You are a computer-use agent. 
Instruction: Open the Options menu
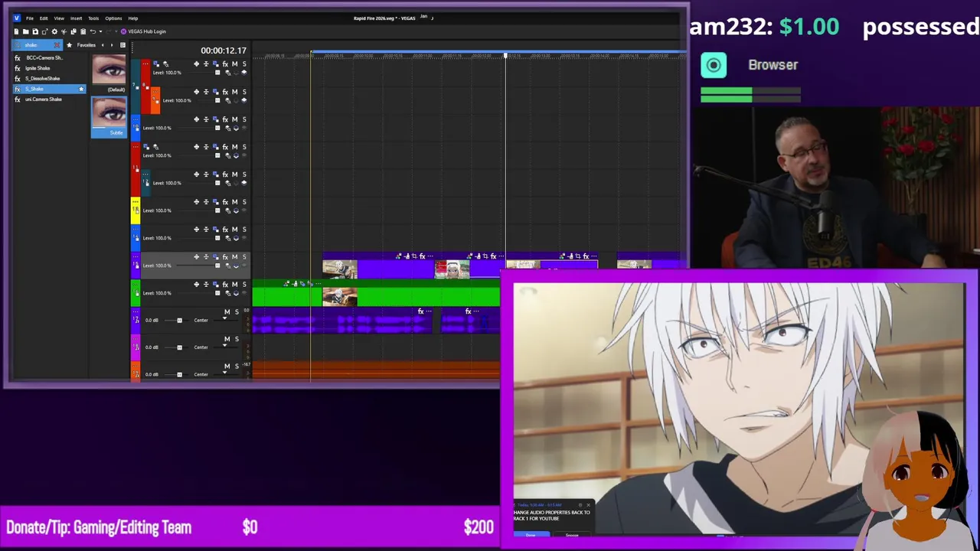(x=113, y=18)
